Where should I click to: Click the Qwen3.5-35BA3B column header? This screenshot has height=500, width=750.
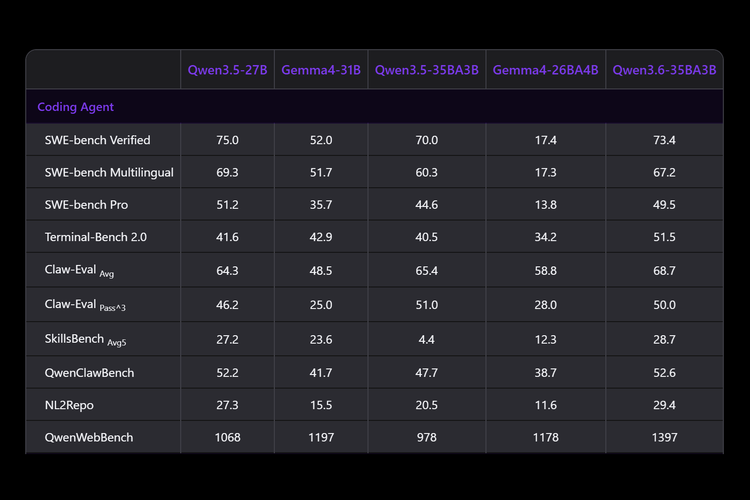click(x=427, y=70)
